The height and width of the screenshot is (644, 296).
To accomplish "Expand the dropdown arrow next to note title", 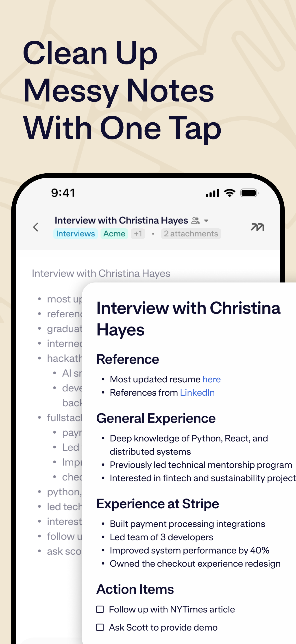I will (x=206, y=221).
